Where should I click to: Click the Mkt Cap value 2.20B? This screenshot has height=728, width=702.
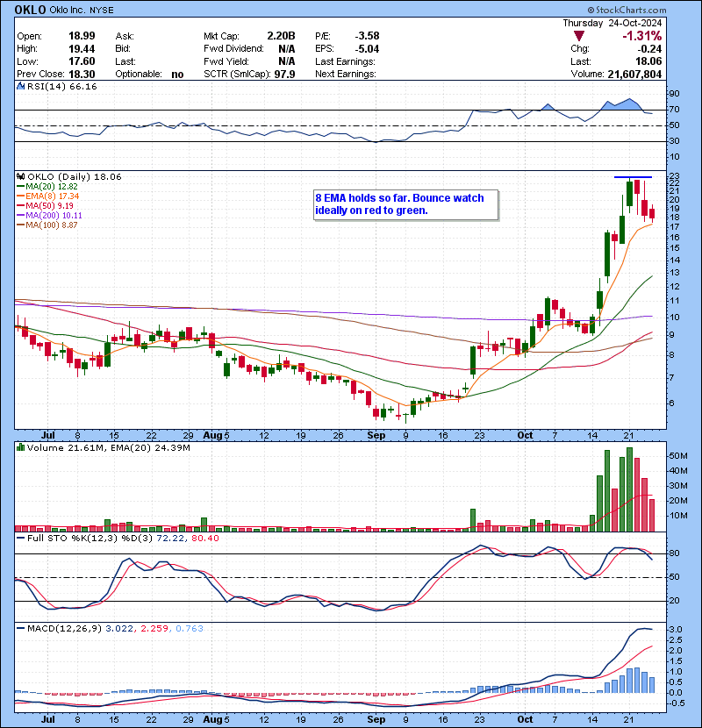[281, 36]
